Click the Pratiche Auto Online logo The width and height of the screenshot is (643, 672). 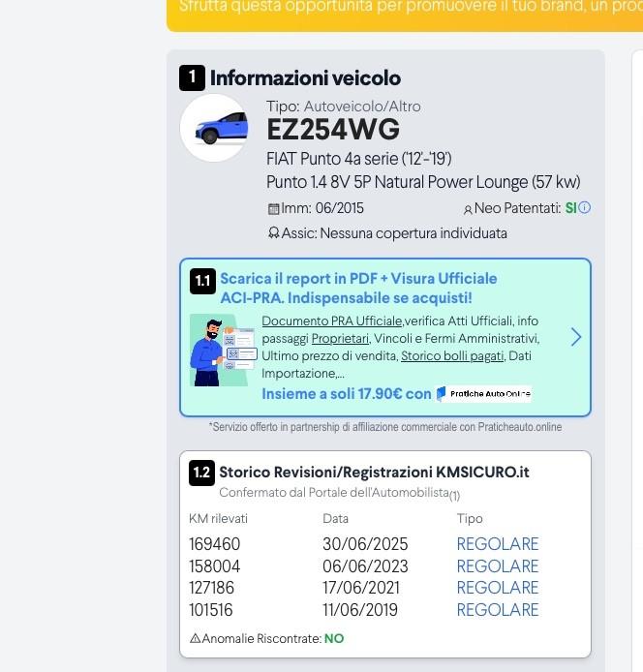coord(483,394)
